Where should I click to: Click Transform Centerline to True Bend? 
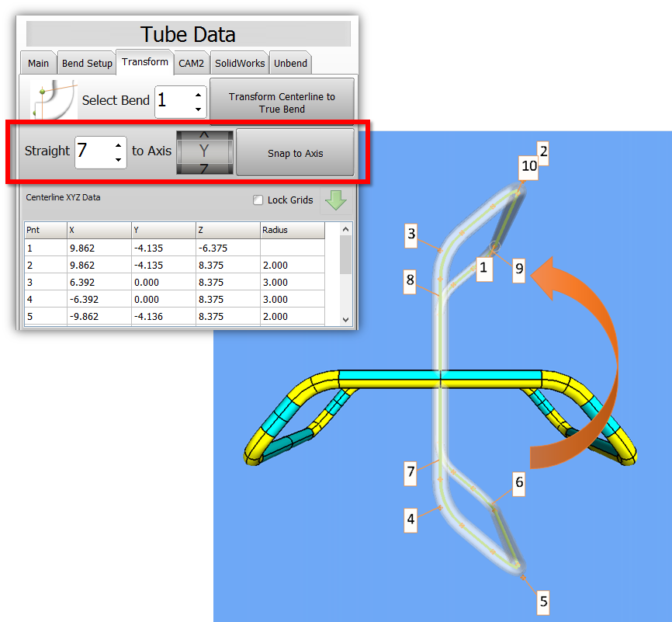pyautogui.click(x=282, y=103)
